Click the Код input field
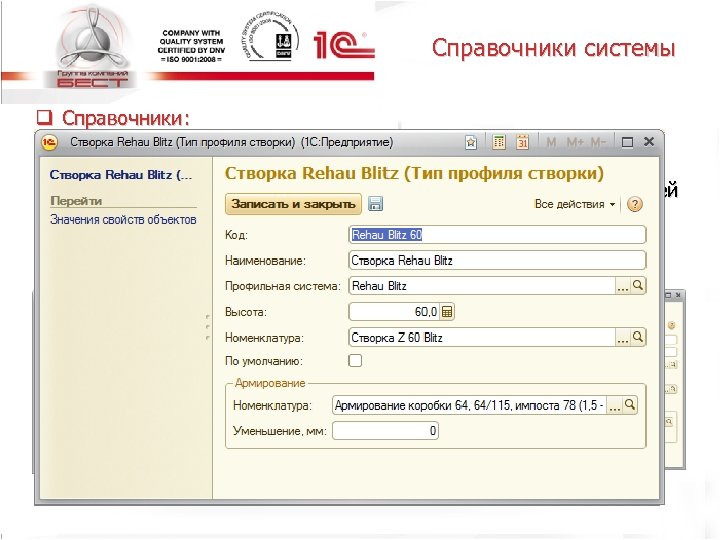720x540 pixels. click(x=497, y=235)
